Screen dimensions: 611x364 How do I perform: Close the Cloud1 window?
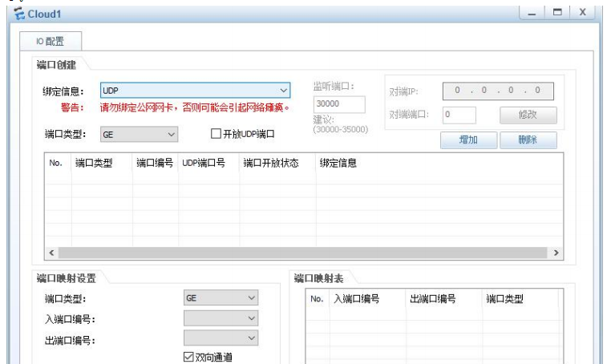point(583,13)
